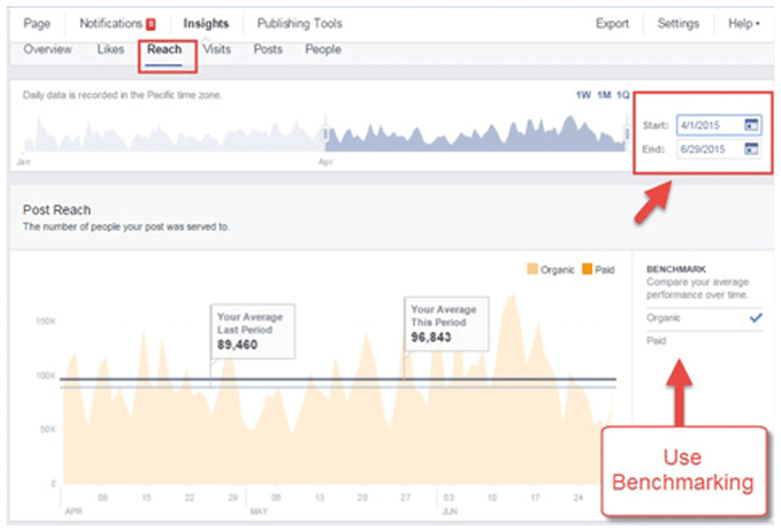The image size is (781, 532).
Task: Go to the Visits tab
Action: point(217,50)
